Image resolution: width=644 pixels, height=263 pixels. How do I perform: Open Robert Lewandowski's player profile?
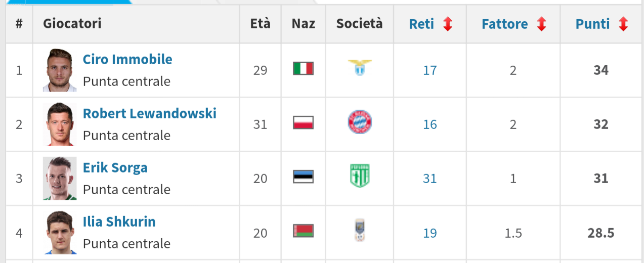(x=149, y=113)
